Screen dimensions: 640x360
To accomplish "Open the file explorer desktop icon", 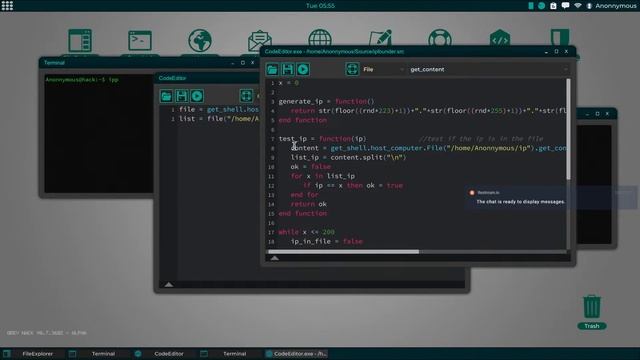I will [80, 40].
